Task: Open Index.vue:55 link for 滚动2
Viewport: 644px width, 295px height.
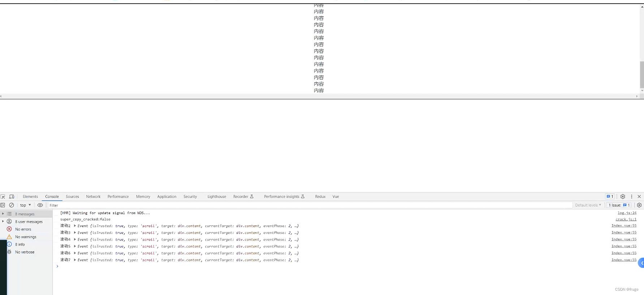Action: click(624, 226)
